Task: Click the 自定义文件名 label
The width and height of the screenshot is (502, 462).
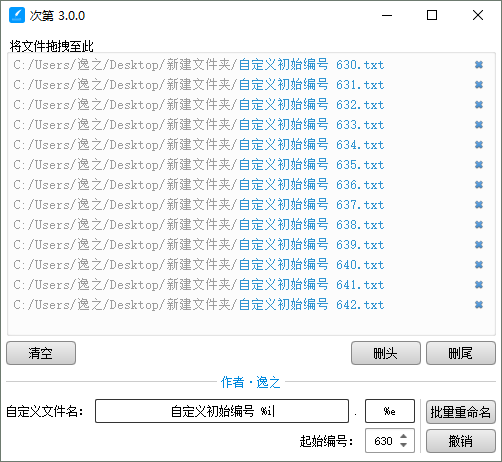Action: [x=45, y=411]
